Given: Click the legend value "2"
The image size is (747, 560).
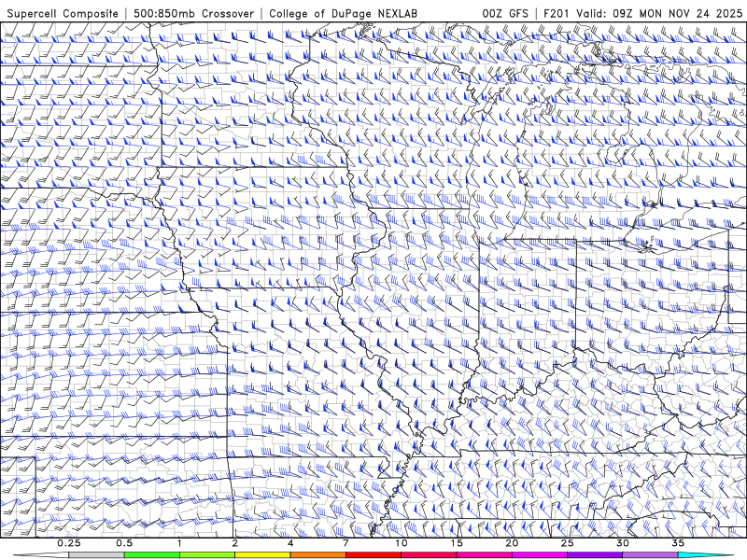Looking at the screenshot, I should [x=235, y=543].
